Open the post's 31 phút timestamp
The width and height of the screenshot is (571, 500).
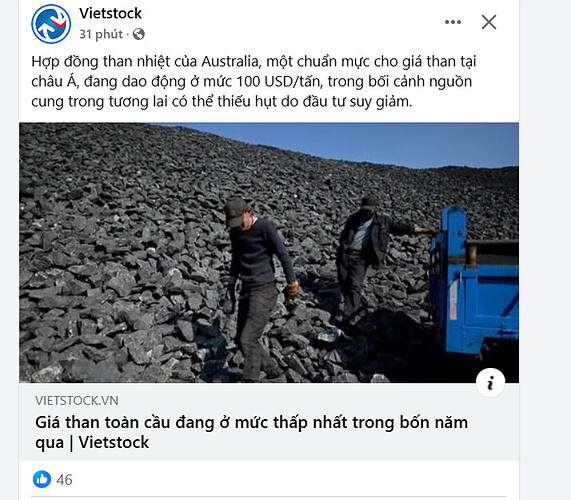point(101,34)
